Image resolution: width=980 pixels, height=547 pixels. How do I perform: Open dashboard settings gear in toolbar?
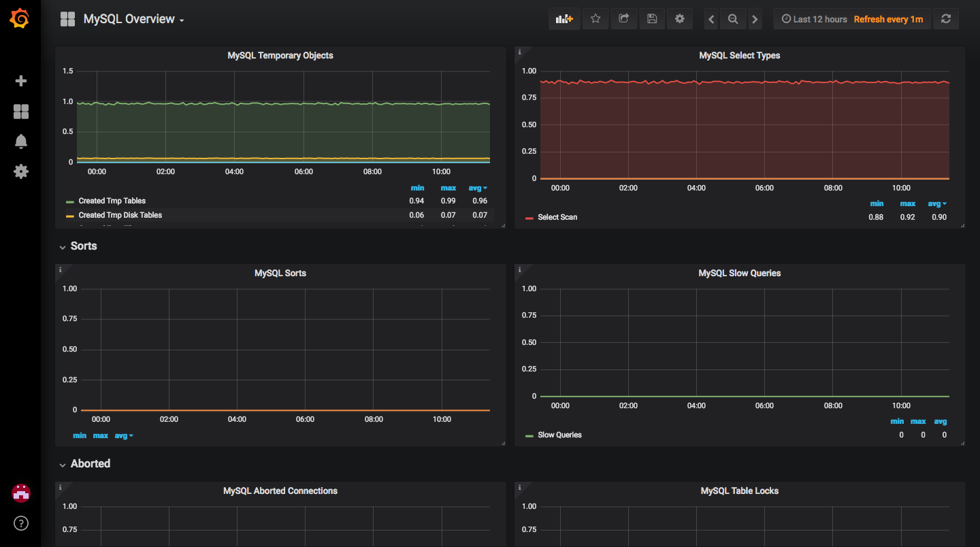click(x=679, y=19)
